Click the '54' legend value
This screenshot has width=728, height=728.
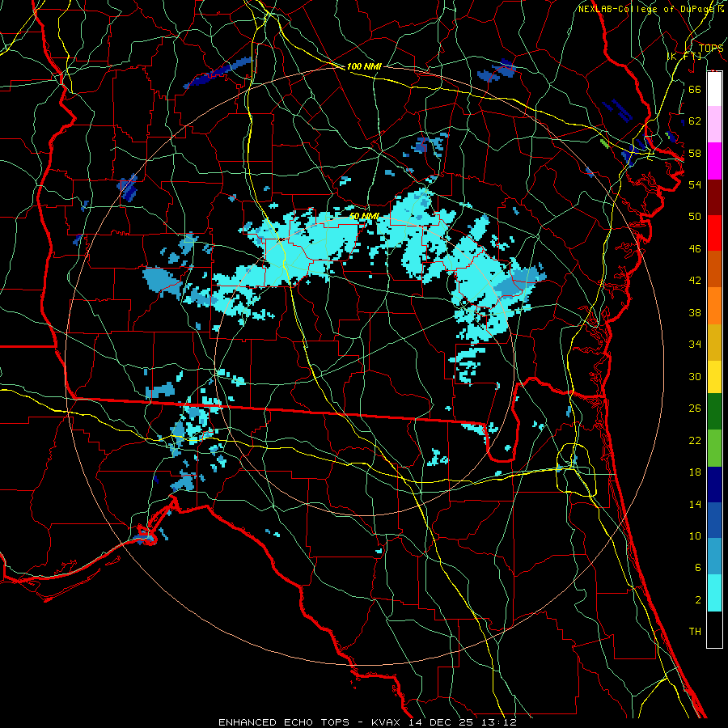point(695,184)
